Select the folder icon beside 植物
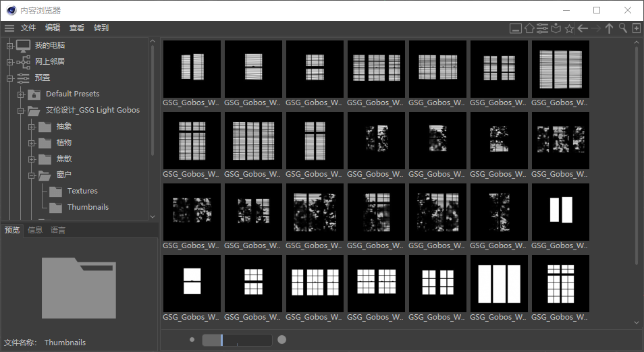The height and width of the screenshot is (352, 644). [x=45, y=143]
